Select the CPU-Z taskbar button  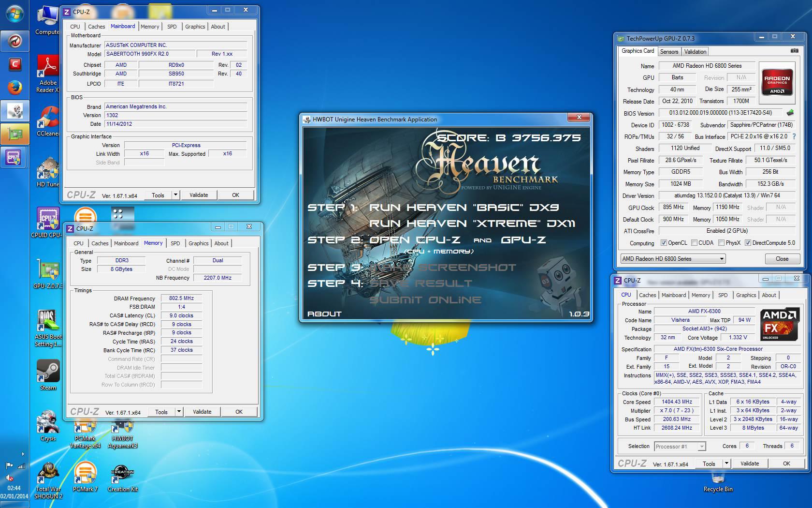(x=14, y=157)
